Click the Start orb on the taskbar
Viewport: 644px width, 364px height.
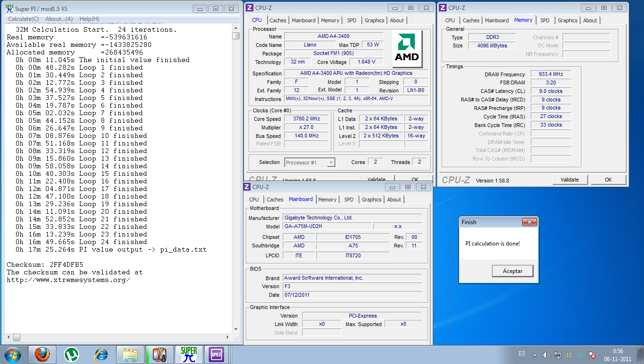point(12,355)
